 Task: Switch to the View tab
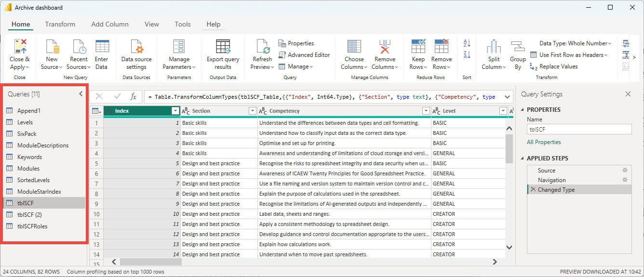point(152,24)
